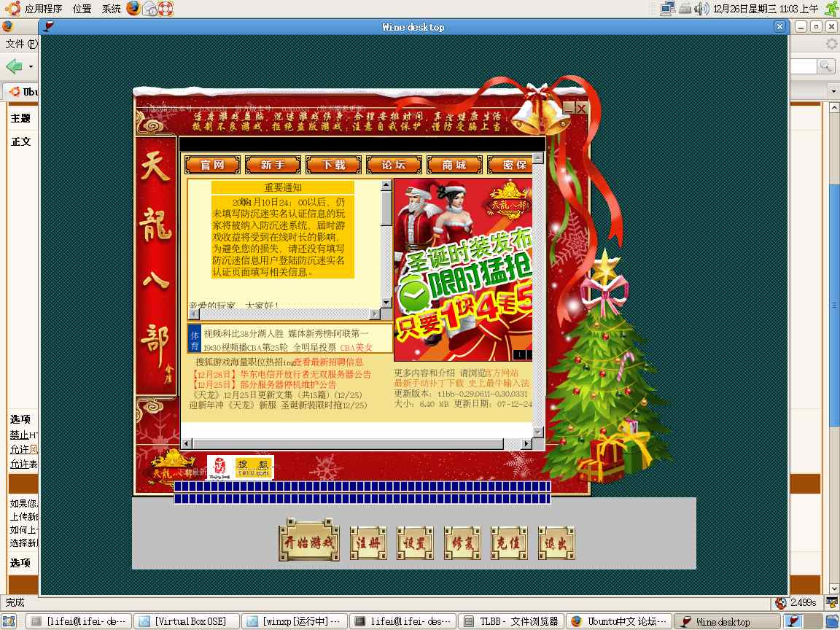Open the 论坛 tab in the launcher
Viewport: 840px width, 630px height.
(x=394, y=165)
